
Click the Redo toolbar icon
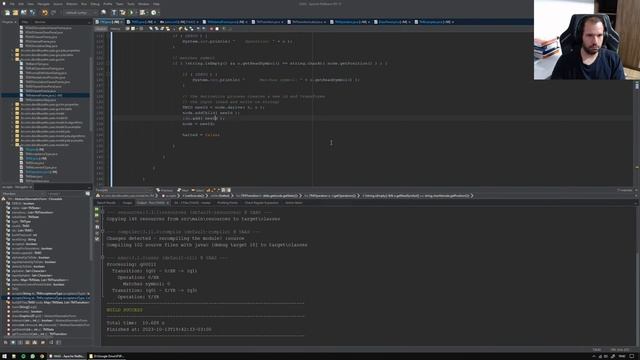(53, 13)
